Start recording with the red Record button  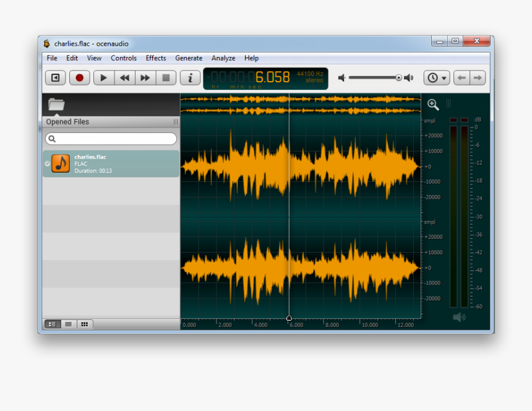point(80,77)
